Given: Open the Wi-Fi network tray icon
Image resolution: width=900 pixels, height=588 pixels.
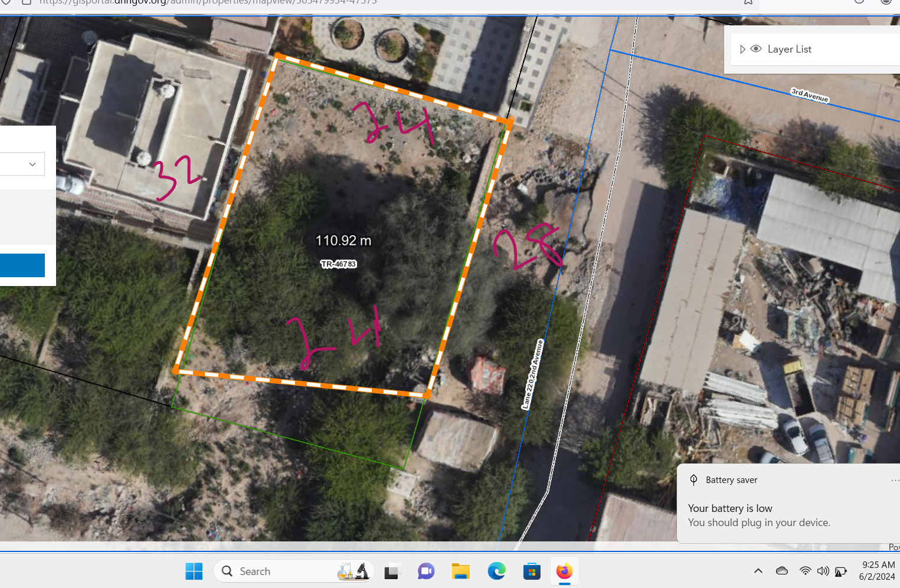Looking at the screenshot, I should tap(805, 571).
